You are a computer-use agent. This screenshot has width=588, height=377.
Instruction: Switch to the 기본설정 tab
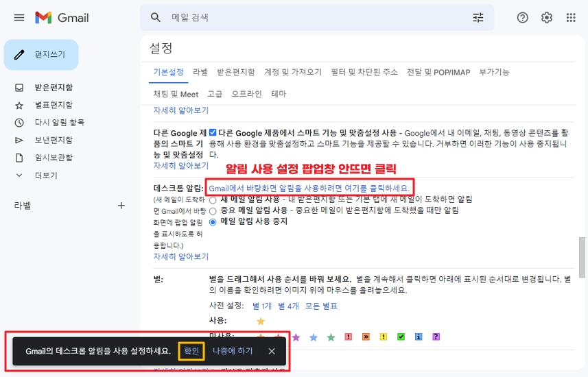pyautogui.click(x=168, y=72)
